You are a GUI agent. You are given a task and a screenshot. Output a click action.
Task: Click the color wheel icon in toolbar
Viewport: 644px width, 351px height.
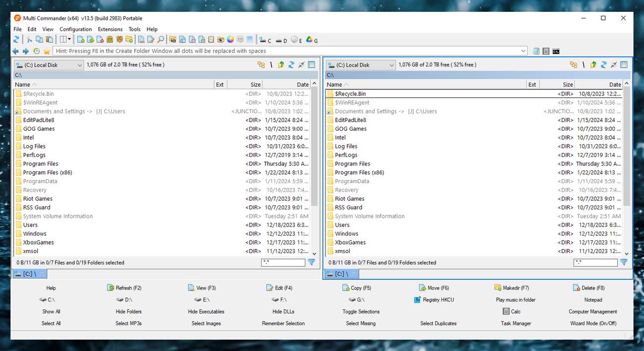point(230,40)
